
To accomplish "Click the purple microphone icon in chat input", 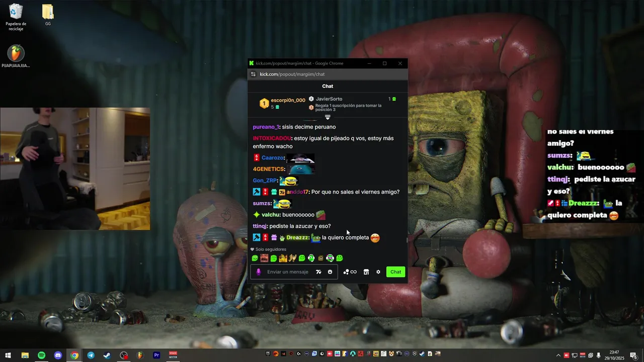I will click(x=259, y=272).
